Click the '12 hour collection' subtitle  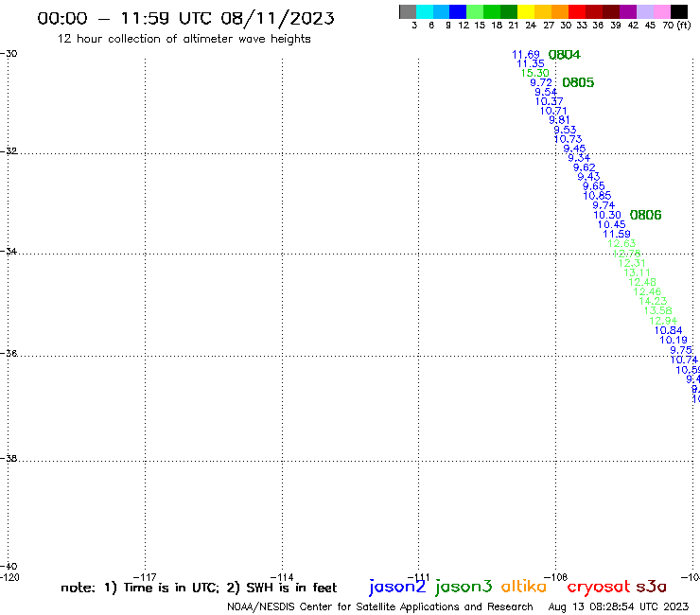(184, 39)
